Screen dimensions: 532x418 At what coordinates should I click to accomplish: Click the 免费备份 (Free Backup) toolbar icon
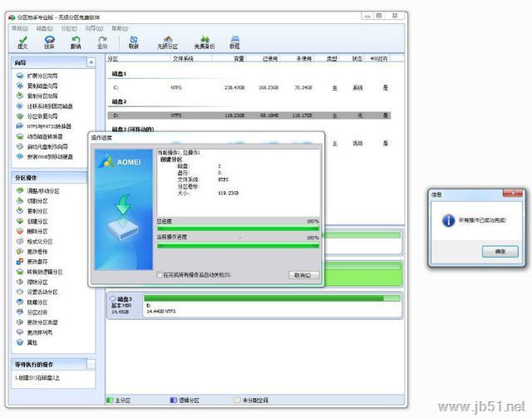[x=204, y=42]
